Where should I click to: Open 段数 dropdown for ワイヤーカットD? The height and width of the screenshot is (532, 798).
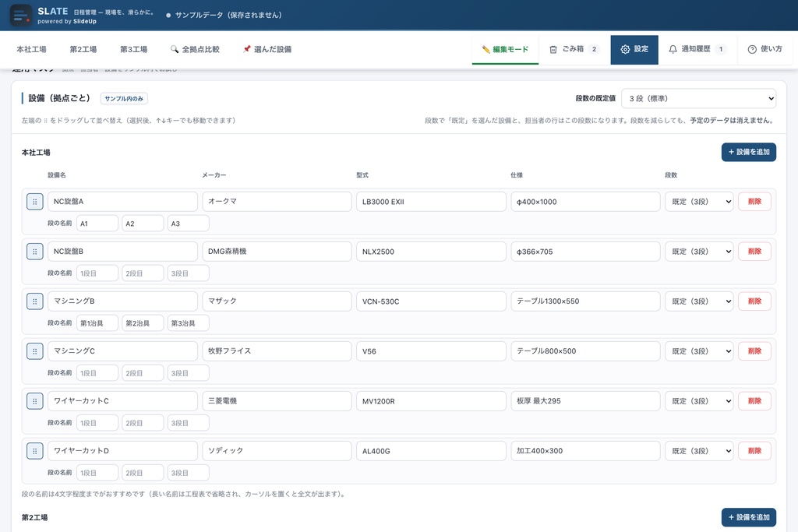click(x=699, y=451)
